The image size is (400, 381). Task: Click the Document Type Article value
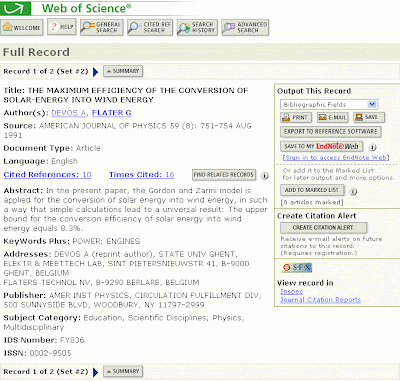pyautogui.click(x=88, y=148)
